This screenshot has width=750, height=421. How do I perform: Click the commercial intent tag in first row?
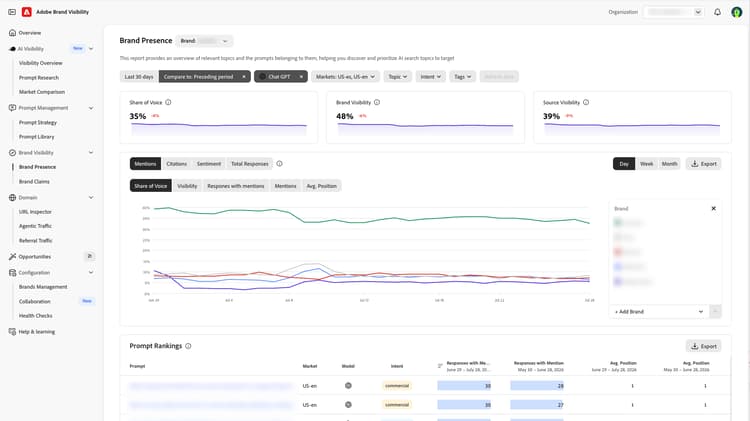[397, 386]
